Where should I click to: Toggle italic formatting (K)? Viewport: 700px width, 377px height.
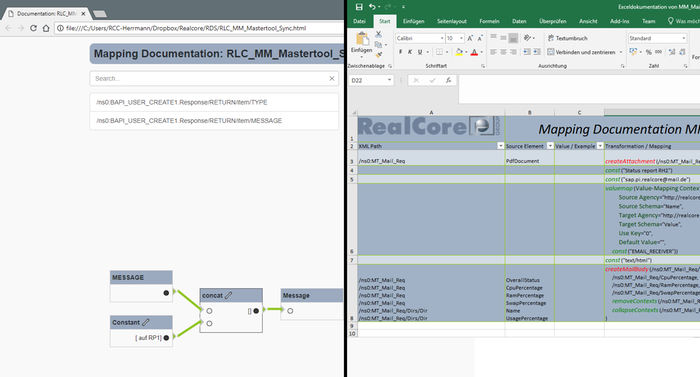[x=410, y=52]
